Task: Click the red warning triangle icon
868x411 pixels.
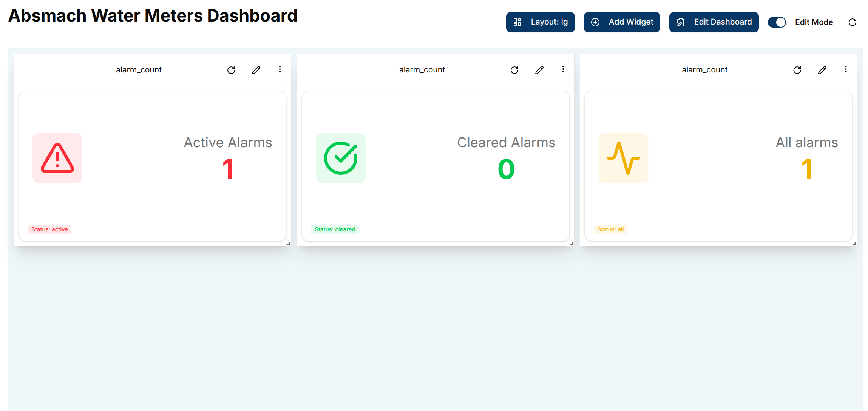Action: point(57,158)
